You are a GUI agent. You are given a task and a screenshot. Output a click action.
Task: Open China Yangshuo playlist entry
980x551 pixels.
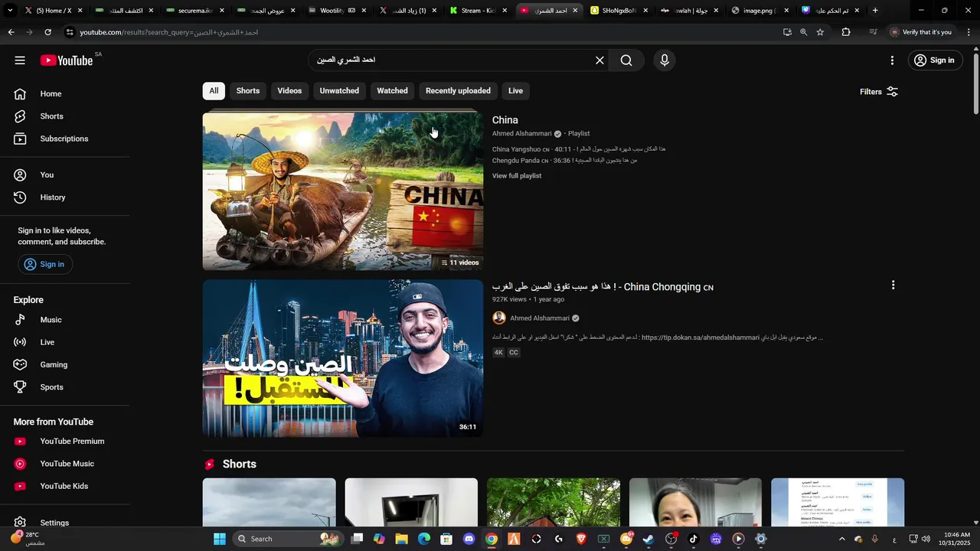click(x=579, y=149)
